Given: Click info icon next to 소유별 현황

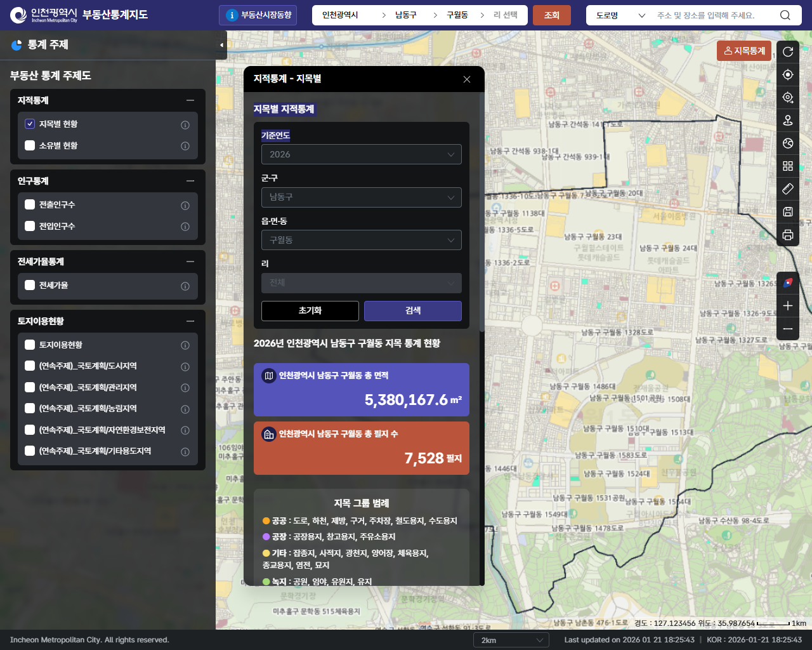Looking at the screenshot, I should [185, 146].
